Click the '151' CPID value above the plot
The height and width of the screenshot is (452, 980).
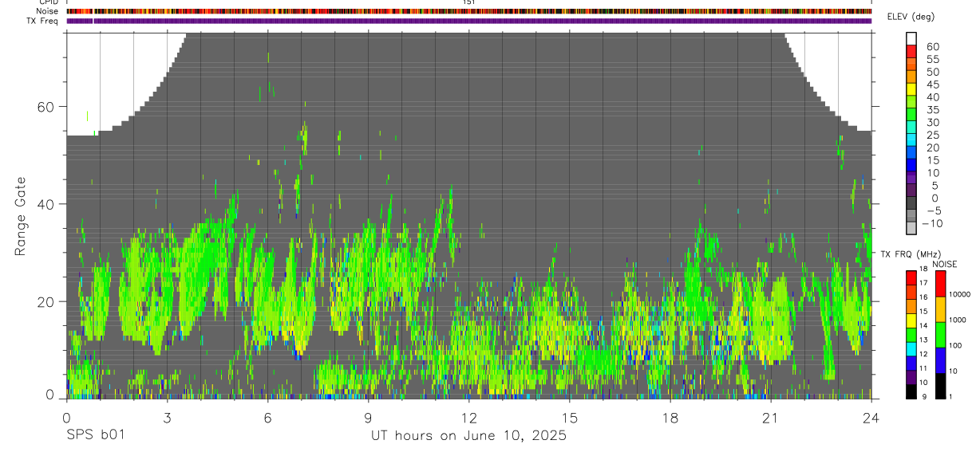469,2
